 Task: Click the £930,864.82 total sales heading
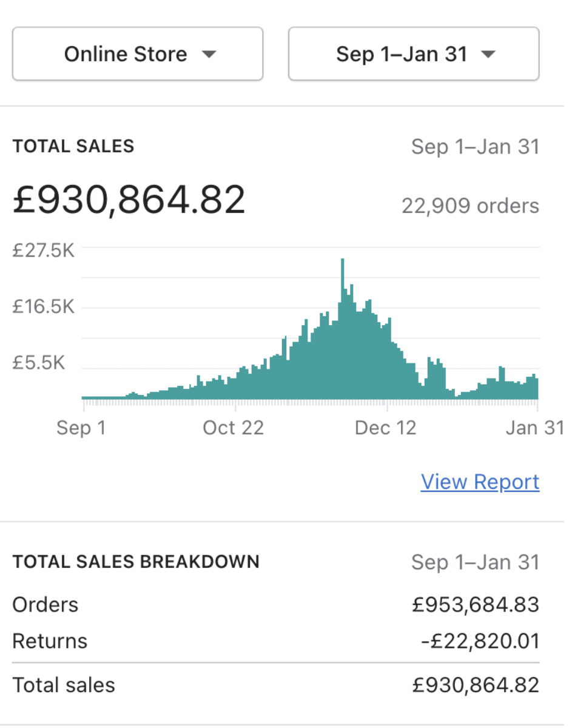(129, 200)
